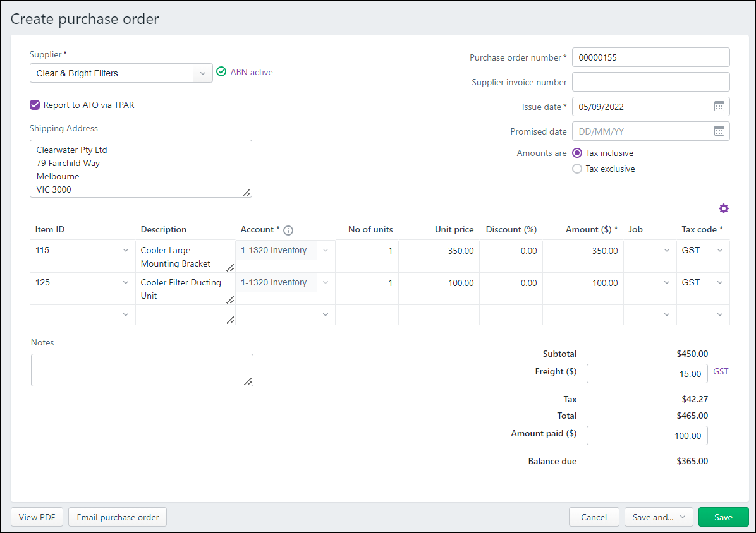
Task: Click the Supplier invoice number field
Action: coord(650,81)
